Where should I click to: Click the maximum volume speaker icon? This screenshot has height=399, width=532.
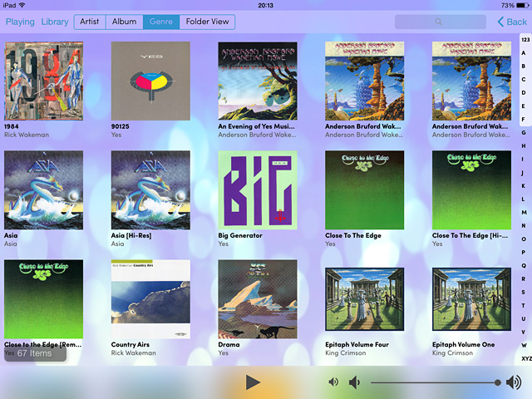click(x=514, y=382)
